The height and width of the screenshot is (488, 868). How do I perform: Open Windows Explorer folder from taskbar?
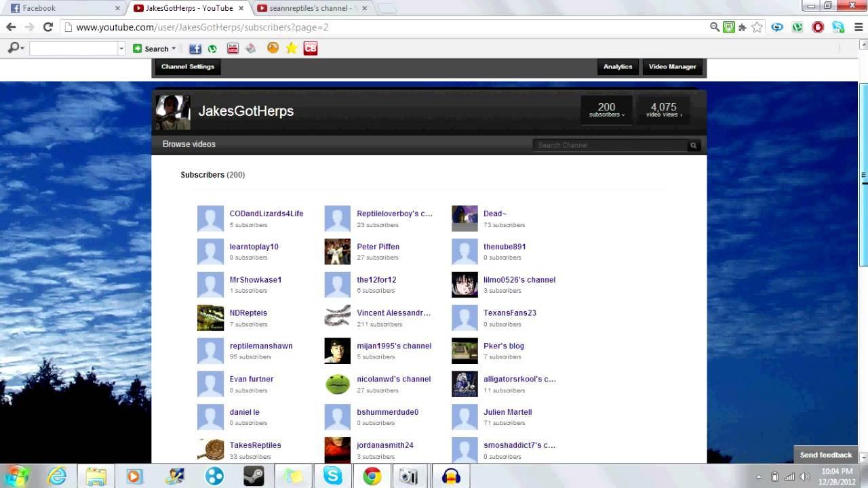pyautogui.click(x=96, y=476)
